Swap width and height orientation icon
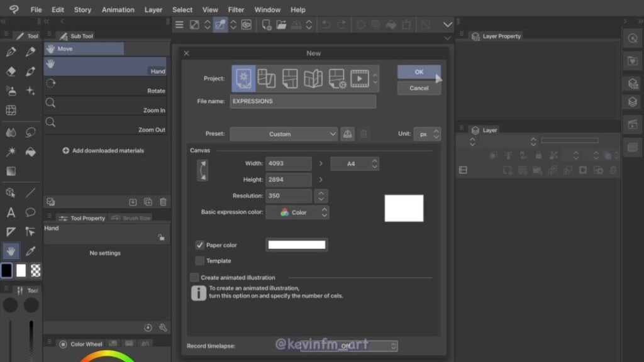This screenshot has height=362, width=644. 203,170
